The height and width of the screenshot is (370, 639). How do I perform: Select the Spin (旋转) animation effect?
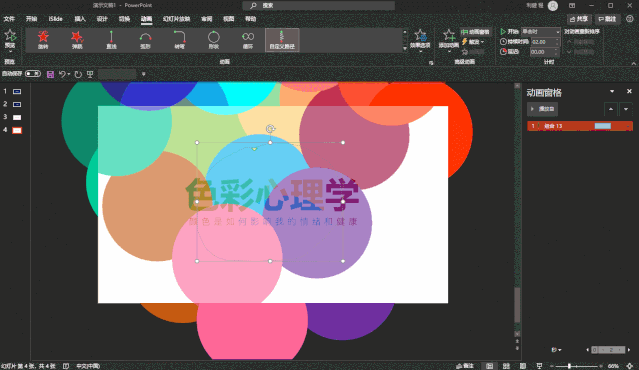(43, 40)
